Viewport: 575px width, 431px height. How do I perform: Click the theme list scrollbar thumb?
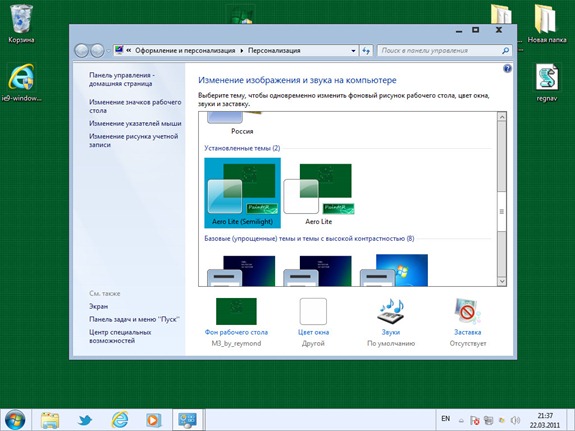[502, 211]
